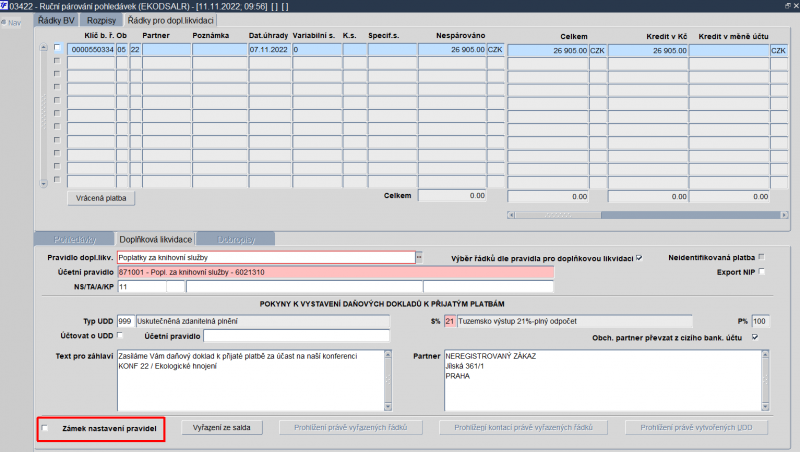Enable Zámek nastavení pravidel checkbox
The width and height of the screenshot is (800, 452).
(x=45, y=428)
